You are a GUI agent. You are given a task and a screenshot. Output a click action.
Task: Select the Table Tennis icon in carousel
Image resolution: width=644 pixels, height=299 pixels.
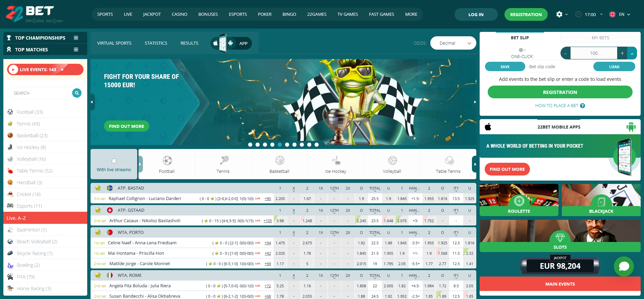tap(449, 160)
